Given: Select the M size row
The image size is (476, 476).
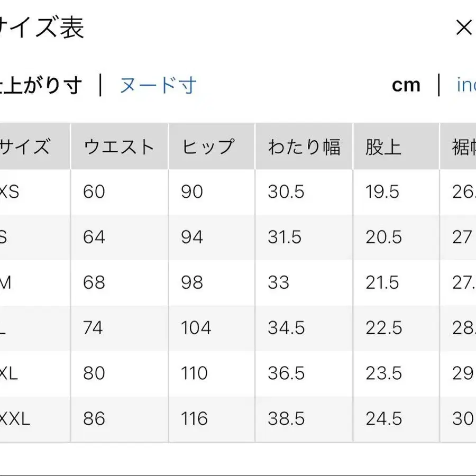Looking at the screenshot, I should [6, 283].
